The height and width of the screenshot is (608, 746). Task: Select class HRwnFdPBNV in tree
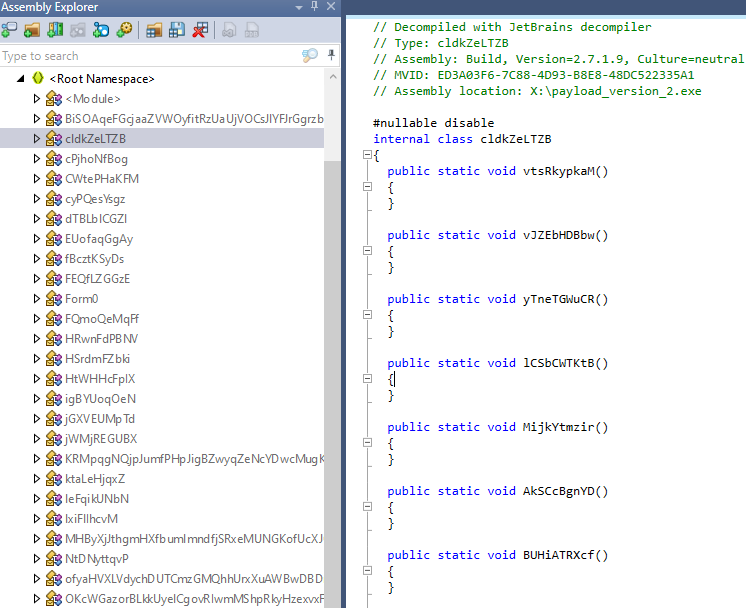(x=101, y=338)
